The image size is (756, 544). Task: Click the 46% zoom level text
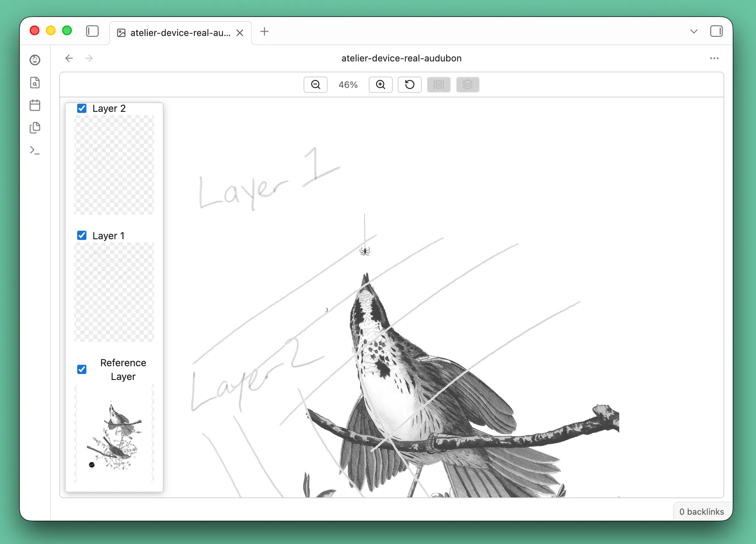pyautogui.click(x=348, y=85)
